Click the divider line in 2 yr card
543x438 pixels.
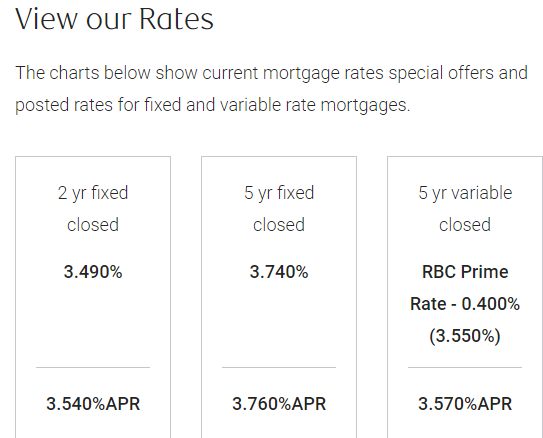pyautogui.click(x=93, y=367)
